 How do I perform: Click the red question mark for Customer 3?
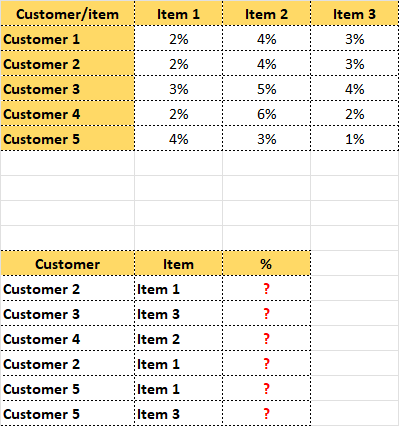(266, 313)
